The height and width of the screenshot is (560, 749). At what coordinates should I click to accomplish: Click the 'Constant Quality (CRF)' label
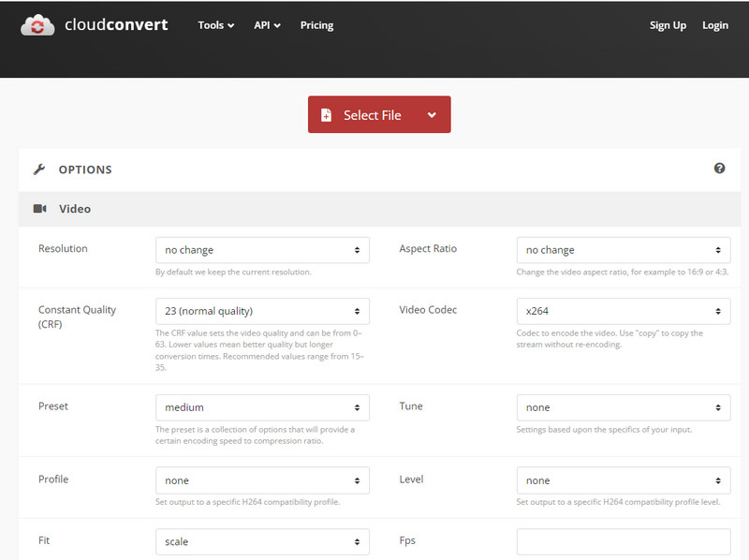tap(77, 317)
